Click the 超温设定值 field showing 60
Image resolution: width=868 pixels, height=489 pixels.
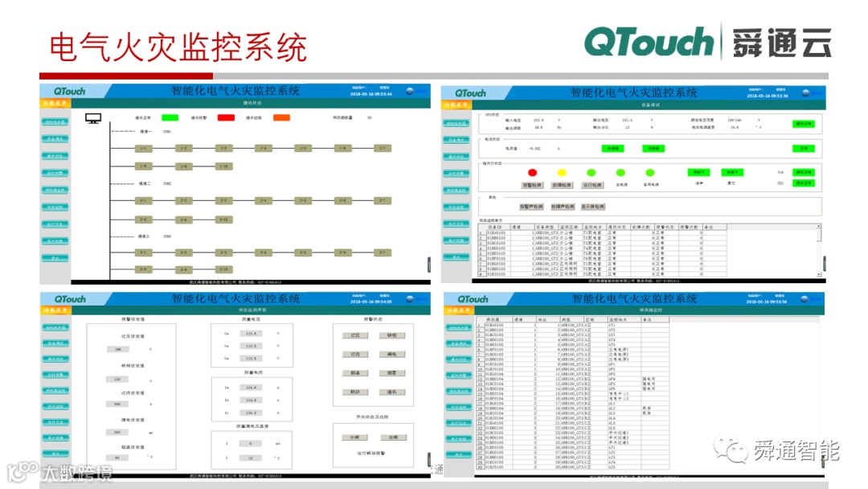point(117,458)
